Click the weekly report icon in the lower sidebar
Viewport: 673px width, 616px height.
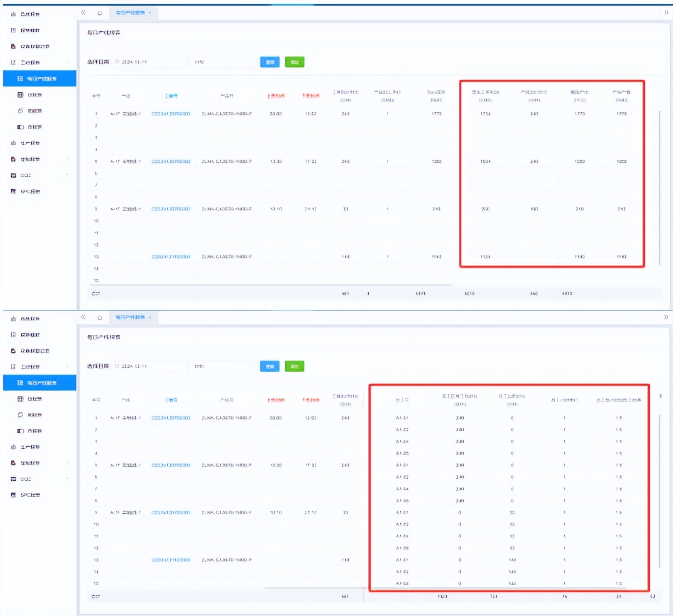tap(20, 415)
